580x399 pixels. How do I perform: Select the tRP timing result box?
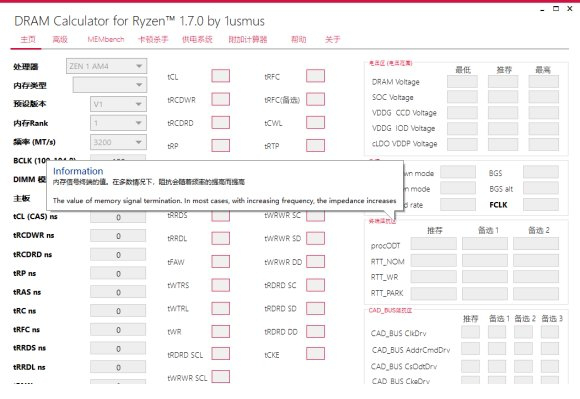[220, 145]
